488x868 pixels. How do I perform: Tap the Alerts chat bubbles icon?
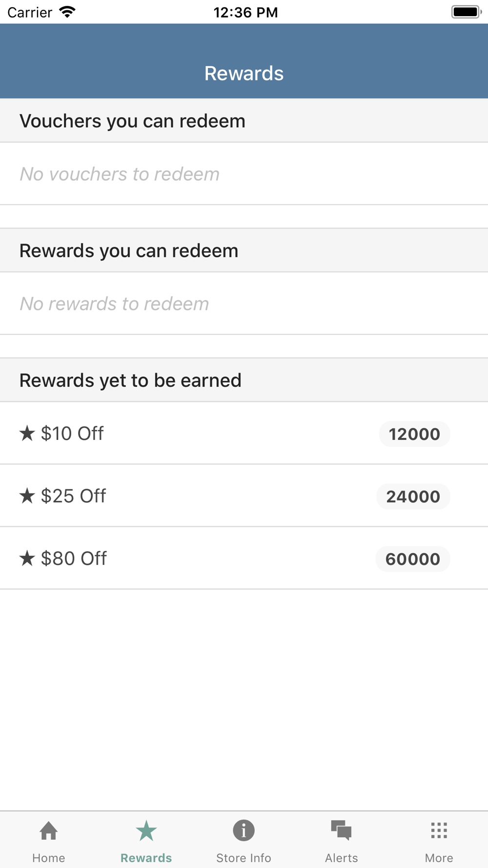[341, 830]
